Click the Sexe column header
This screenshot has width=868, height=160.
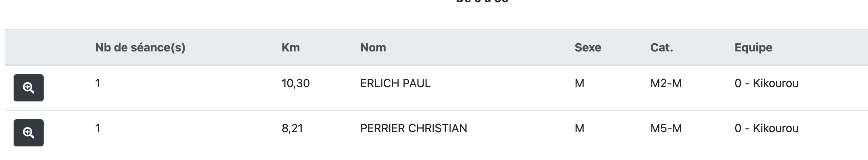coord(588,47)
